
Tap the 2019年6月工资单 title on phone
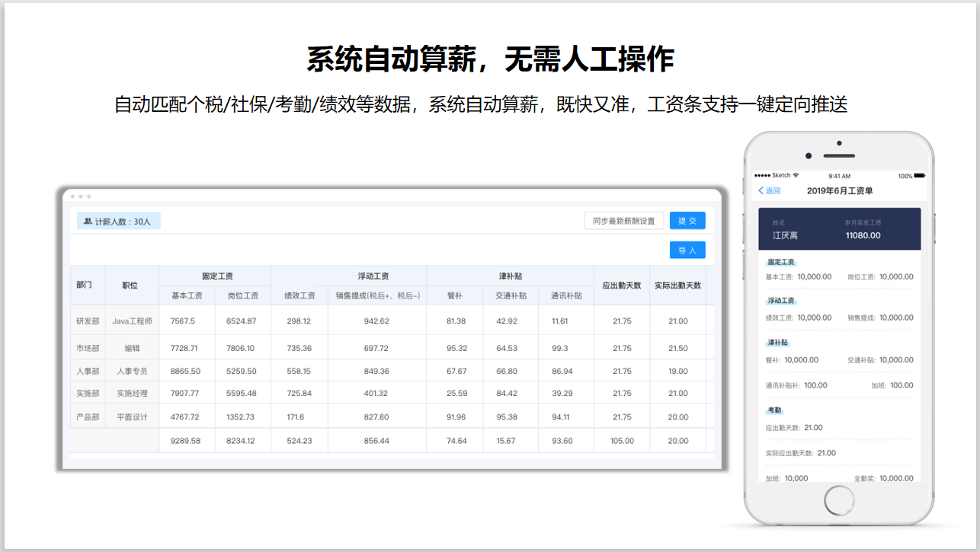[x=840, y=190]
